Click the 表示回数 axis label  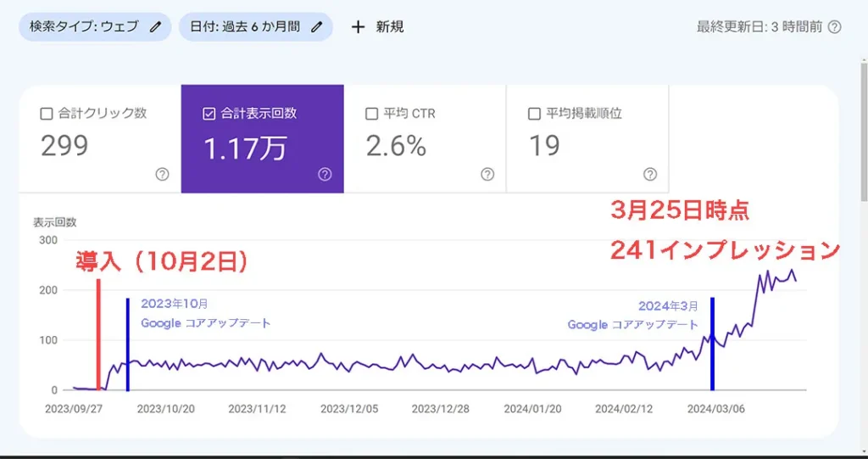click(x=55, y=223)
